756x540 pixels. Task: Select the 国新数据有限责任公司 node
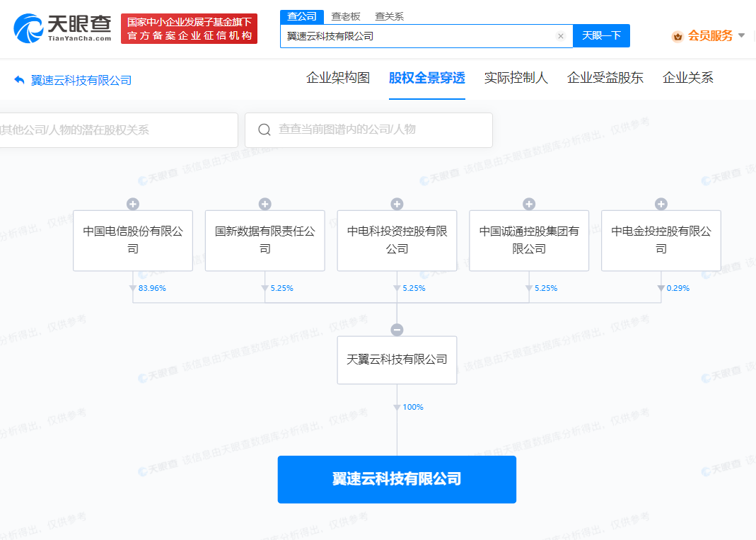coord(264,241)
